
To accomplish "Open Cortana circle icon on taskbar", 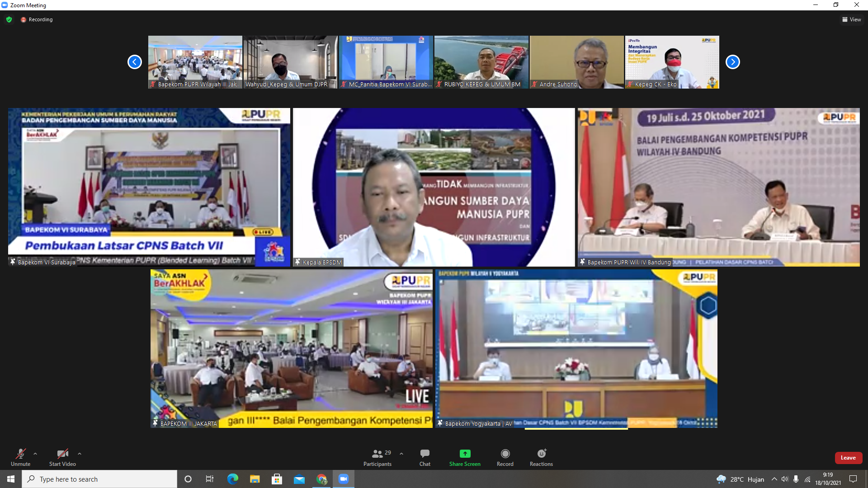I will click(x=188, y=479).
